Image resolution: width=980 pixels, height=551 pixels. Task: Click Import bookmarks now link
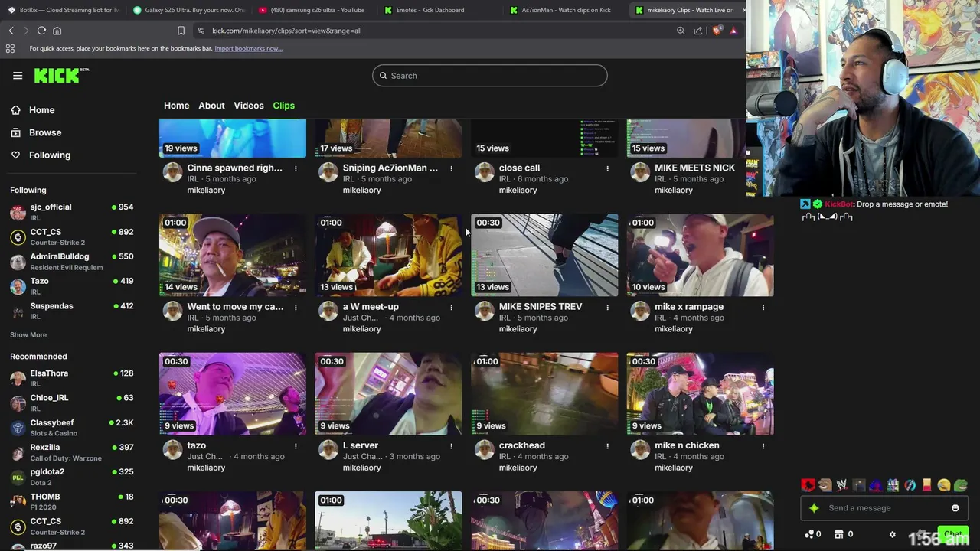point(248,48)
